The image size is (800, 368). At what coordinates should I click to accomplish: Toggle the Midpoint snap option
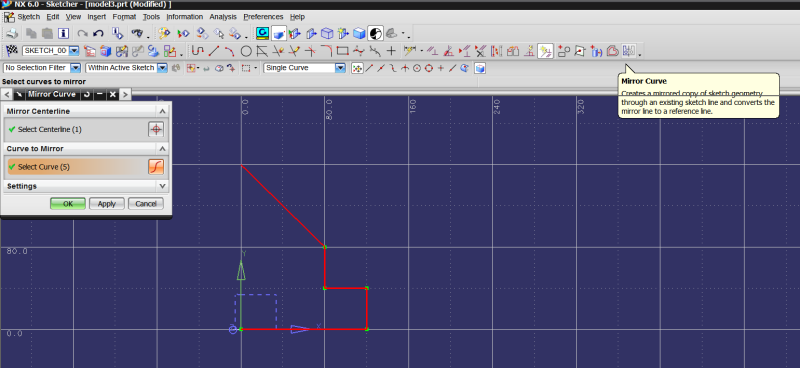pos(381,68)
